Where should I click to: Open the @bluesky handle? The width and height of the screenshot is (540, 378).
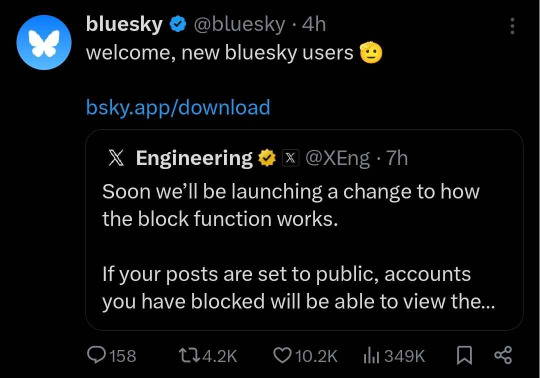[240, 24]
